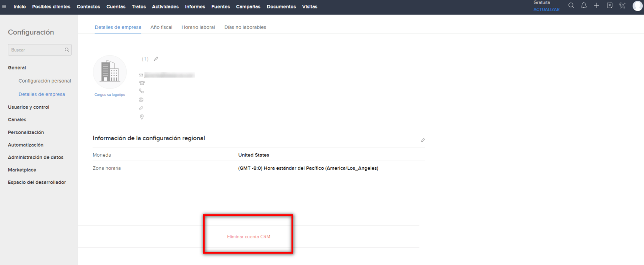Image resolution: width=644 pixels, height=265 pixels.
Task: Click Eliminar cuenta CRM link
Action: pyautogui.click(x=248, y=237)
